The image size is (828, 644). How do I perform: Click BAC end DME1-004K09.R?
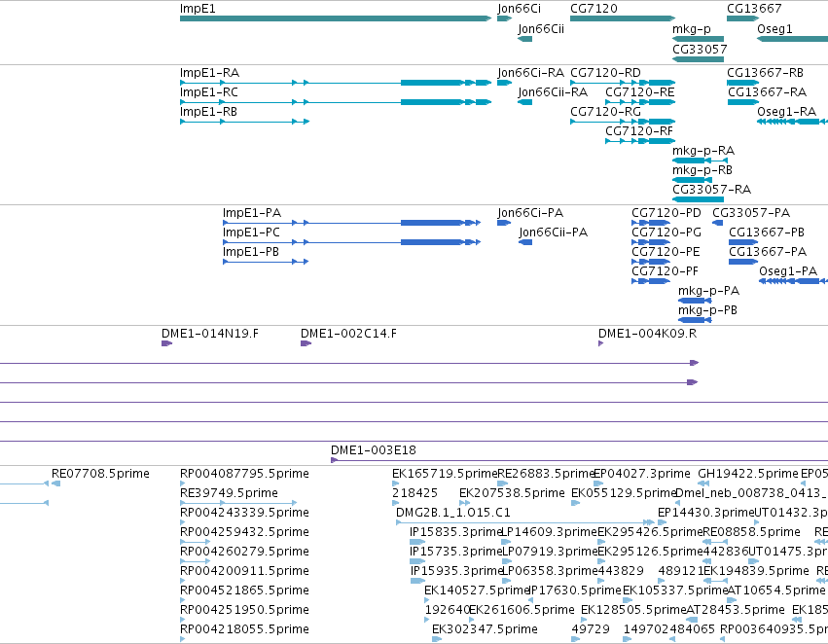[x=647, y=334]
